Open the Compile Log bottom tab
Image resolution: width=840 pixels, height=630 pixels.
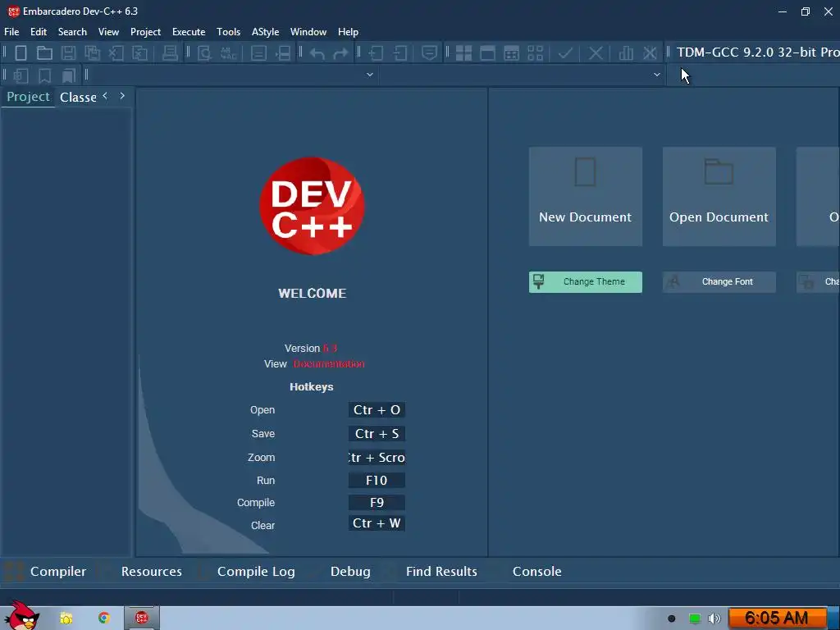click(256, 572)
